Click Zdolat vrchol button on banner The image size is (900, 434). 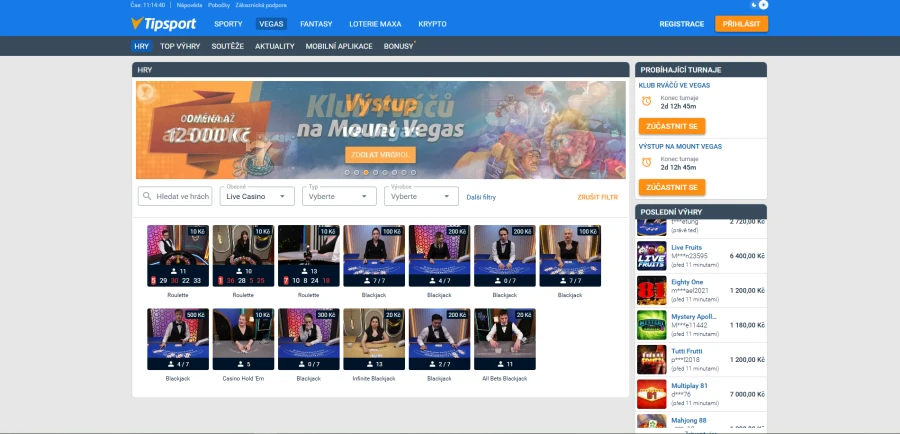click(x=380, y=155)
